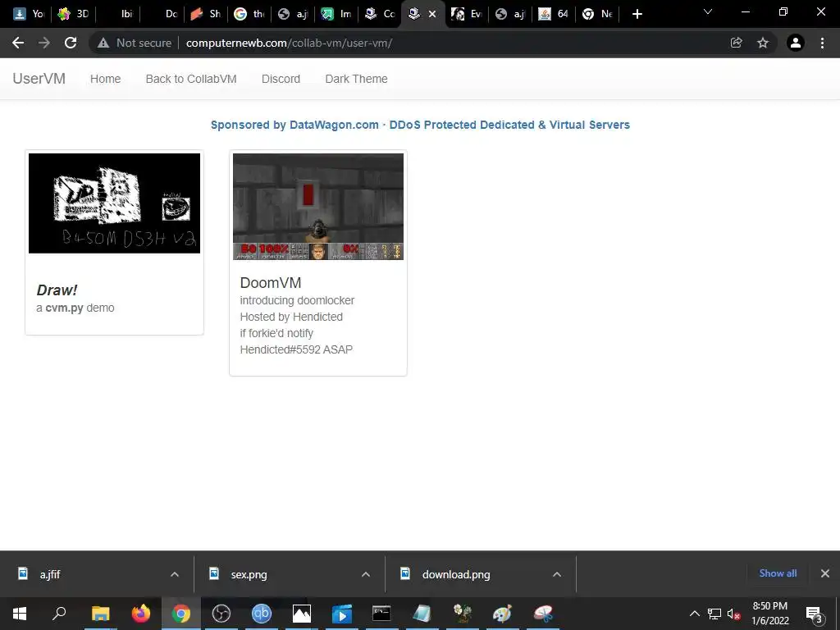The height and width of the screenshot is (630, 840).
Task: Click the Not secure warning icon
Action: 103,43
